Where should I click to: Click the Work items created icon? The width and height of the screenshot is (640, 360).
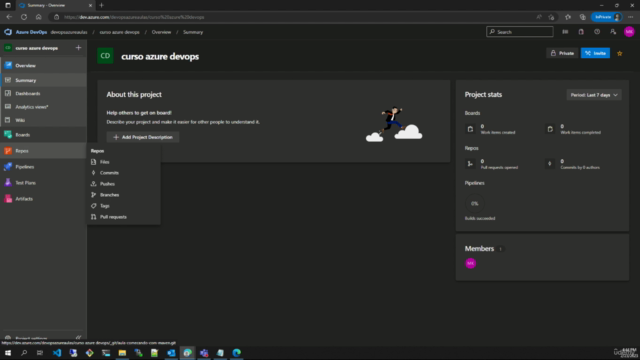point(470,129)
